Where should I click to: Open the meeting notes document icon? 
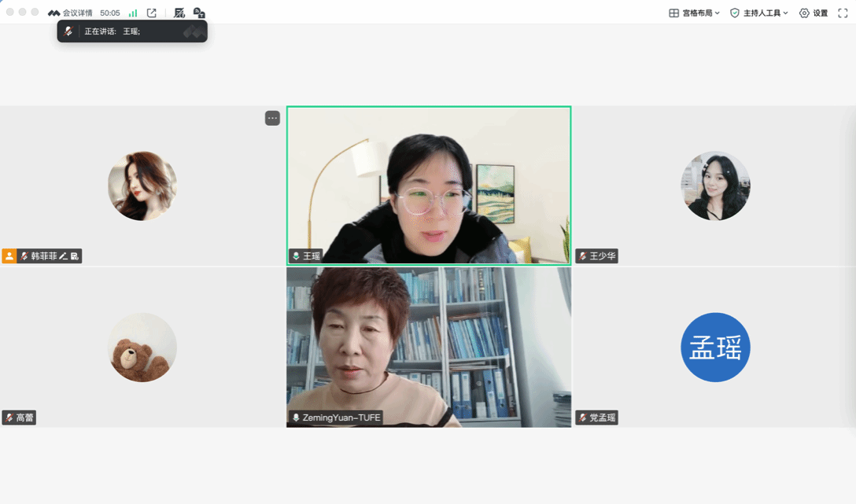coord(179,13)
